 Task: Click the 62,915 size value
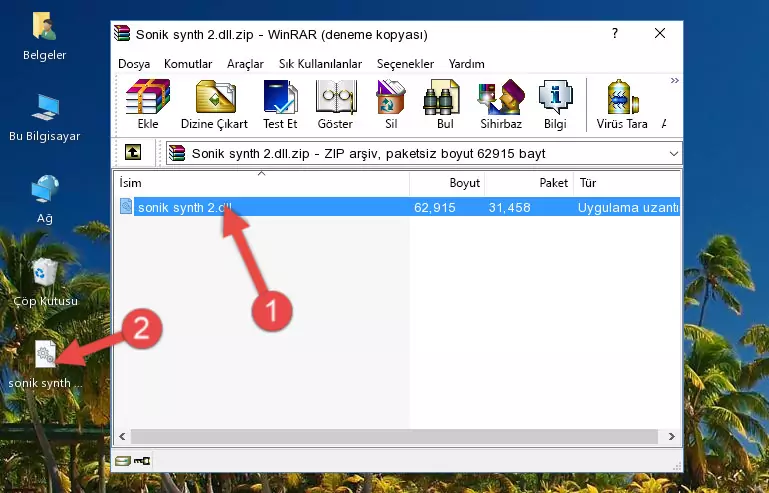[435, 208]
